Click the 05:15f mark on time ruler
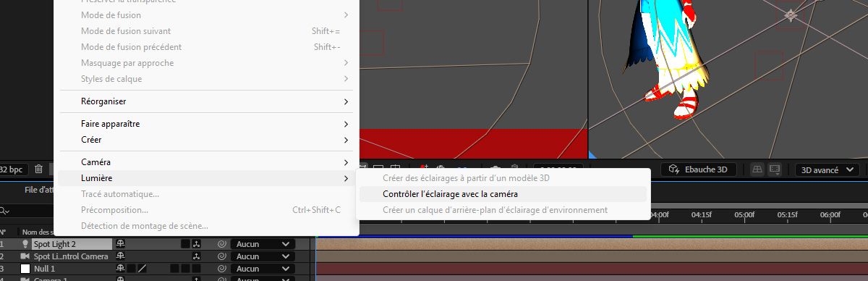 (787, 215)
